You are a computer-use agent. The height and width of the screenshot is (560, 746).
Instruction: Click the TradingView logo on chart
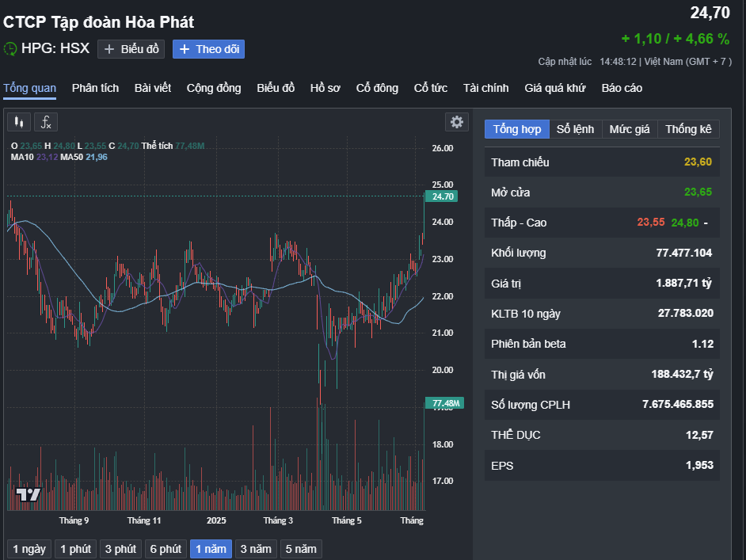pos(28,495)
